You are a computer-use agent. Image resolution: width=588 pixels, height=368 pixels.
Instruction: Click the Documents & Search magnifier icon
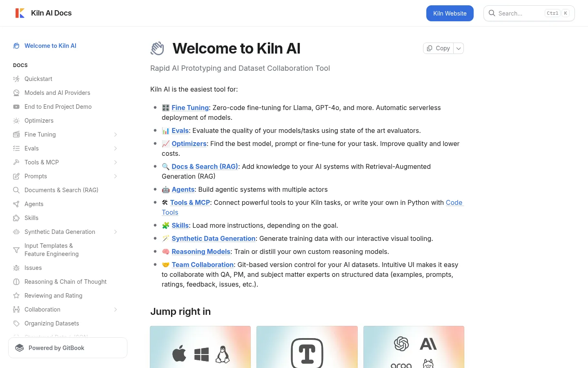pyautogui.click(x=16, y=190)
